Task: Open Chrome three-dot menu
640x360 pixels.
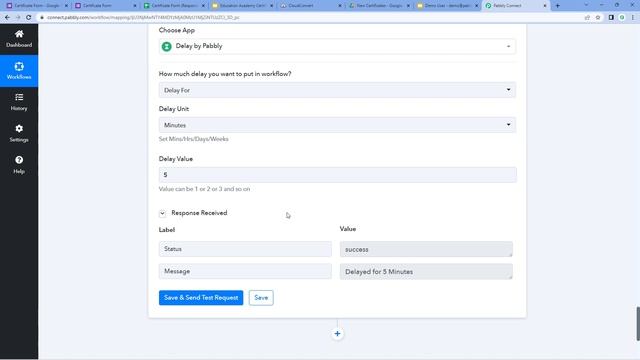Action: [x=633, y=18]
